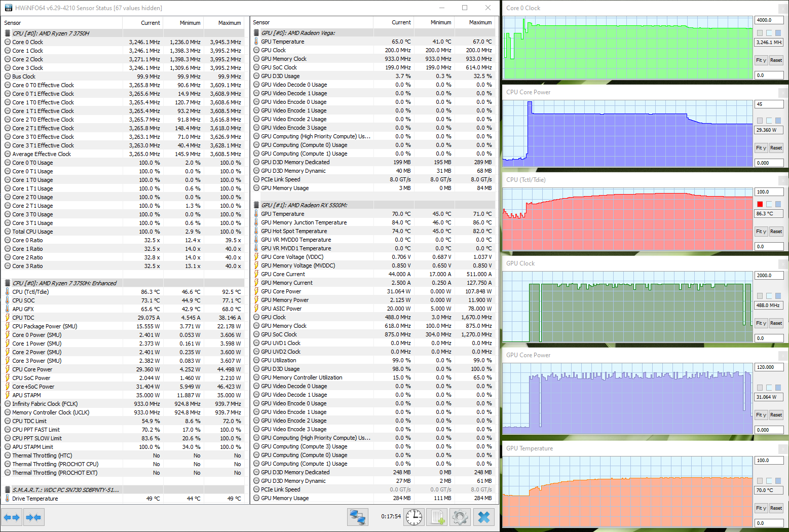This screenshot has height=532, width=789.
Task: Edit the 0.0 minimum field in CPU (Tctl/Tdie) graph
Action: pos(769,247)
